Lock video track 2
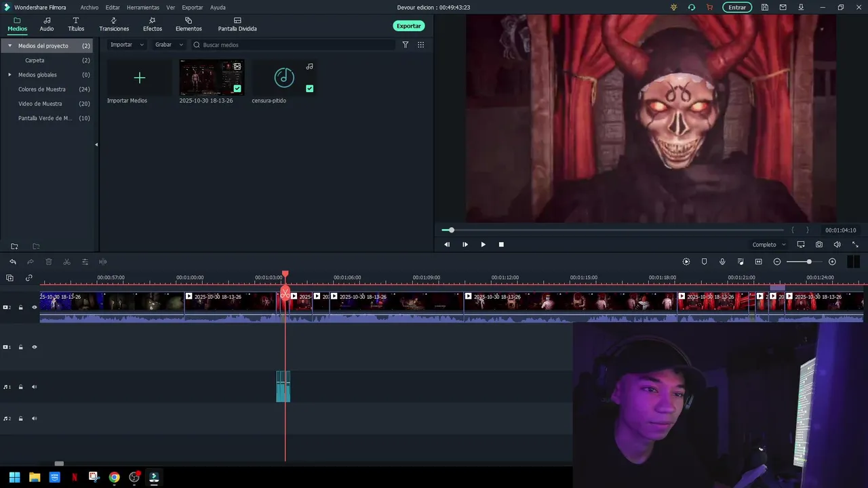Image resolution: width=868 pixels, height=488 pixels. click(20, 308)
